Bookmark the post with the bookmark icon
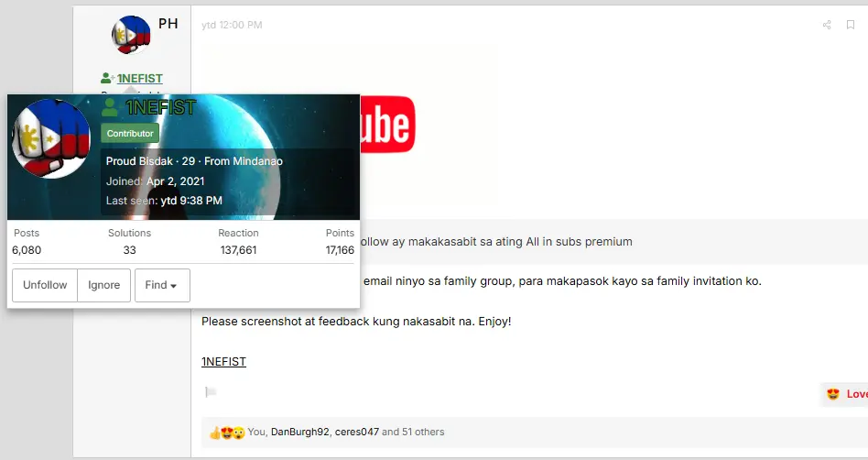The height and width of the screenshot is (460, 868). (x=851, y=25)
